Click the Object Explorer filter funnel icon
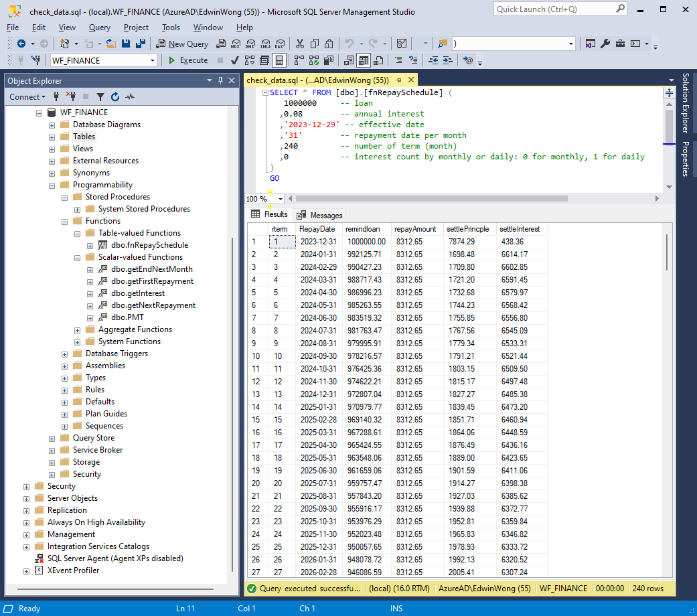 coord(100,96)
